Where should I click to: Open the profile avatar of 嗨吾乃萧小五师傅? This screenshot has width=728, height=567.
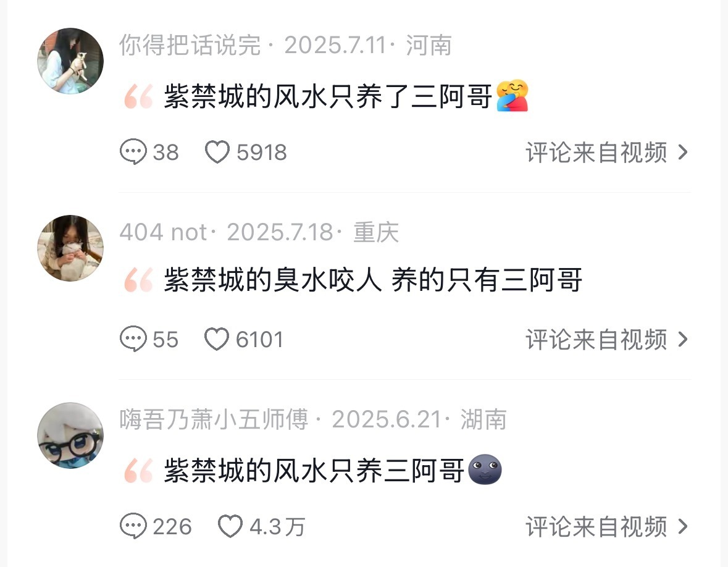pos(70,435)
